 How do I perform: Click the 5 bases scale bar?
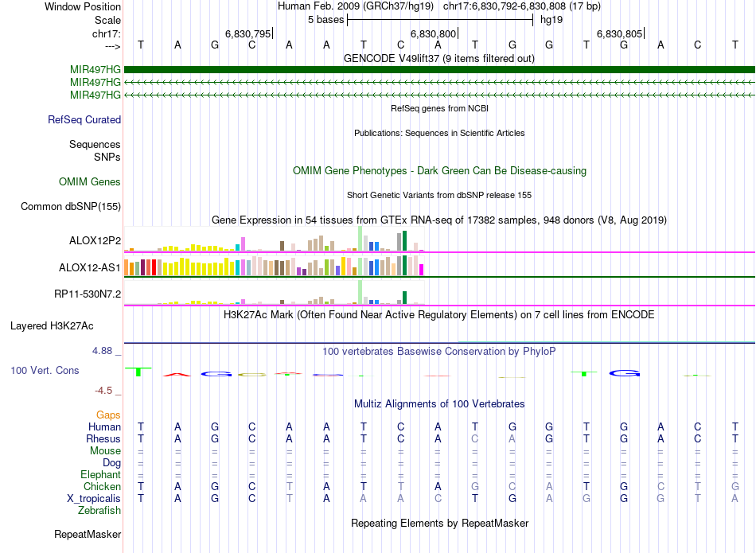point(440,20)
